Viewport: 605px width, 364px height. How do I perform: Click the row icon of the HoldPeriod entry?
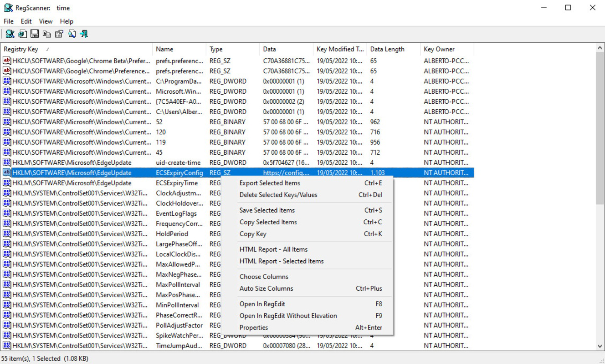click(7, 233)
